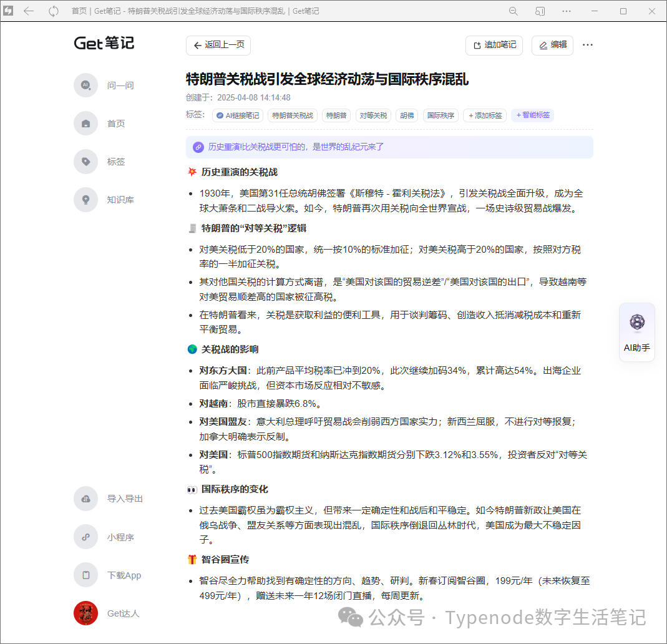Click the 编辑 edit button
The height and width of the screenshot is (644, 667).
[552, 45]
